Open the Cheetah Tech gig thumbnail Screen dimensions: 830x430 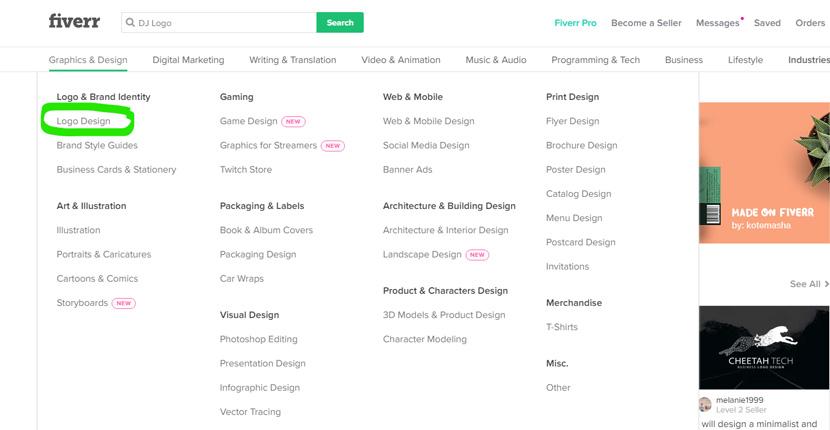(x=764, y=347)
